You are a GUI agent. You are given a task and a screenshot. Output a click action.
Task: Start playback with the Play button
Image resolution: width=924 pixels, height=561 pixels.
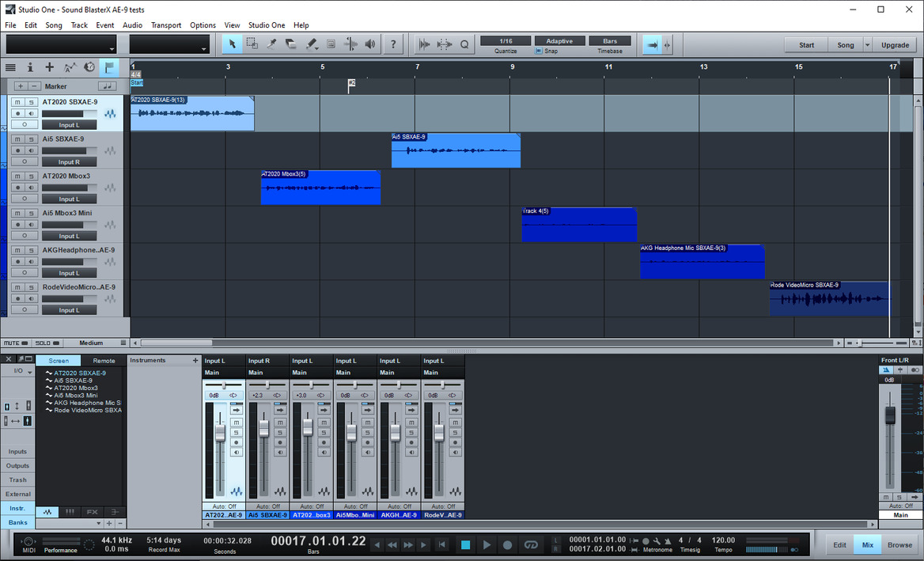[487, 544]
